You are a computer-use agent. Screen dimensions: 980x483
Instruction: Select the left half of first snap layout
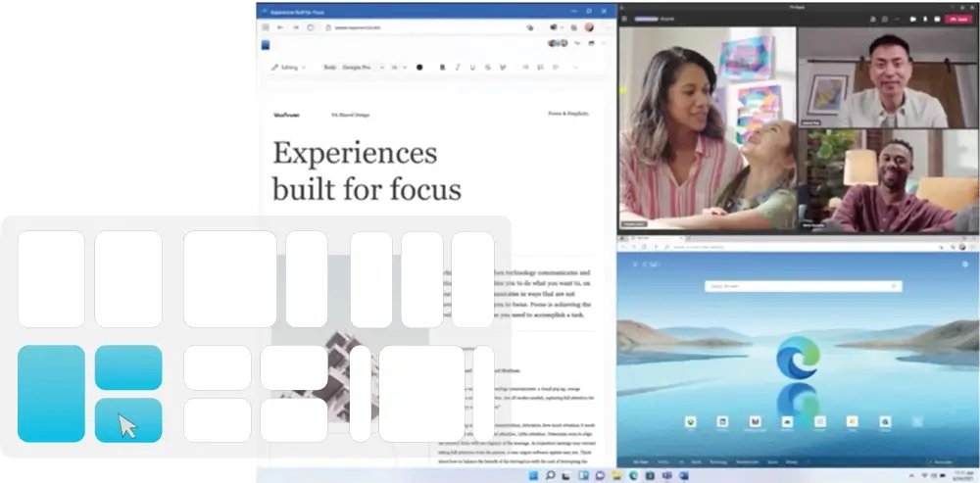[51, 278]
